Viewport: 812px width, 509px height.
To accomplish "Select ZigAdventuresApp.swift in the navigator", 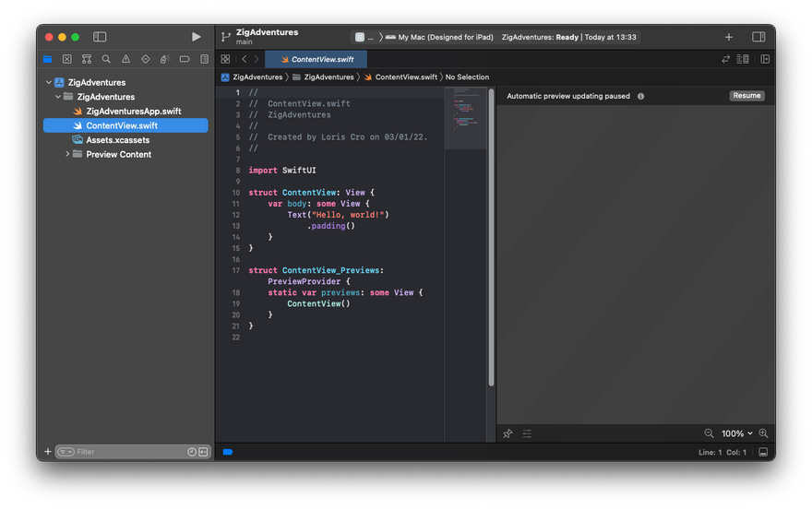I will 133,111.
